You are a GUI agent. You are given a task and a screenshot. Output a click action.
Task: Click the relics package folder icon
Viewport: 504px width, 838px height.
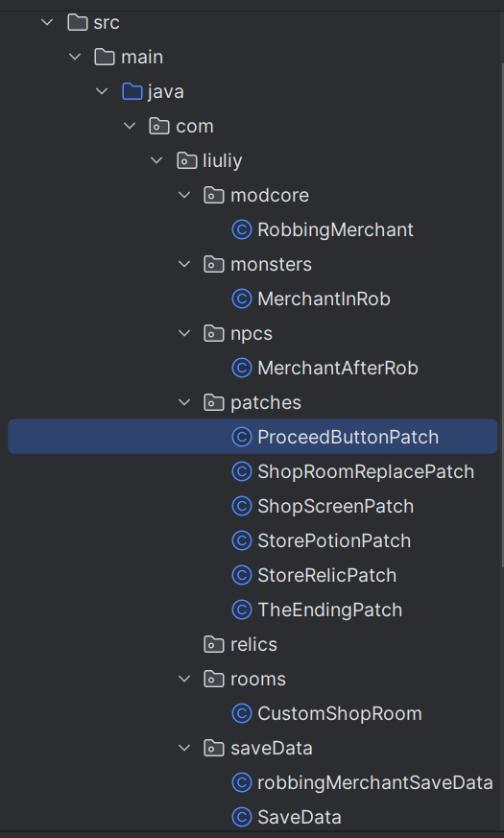[x=214, y=644]
